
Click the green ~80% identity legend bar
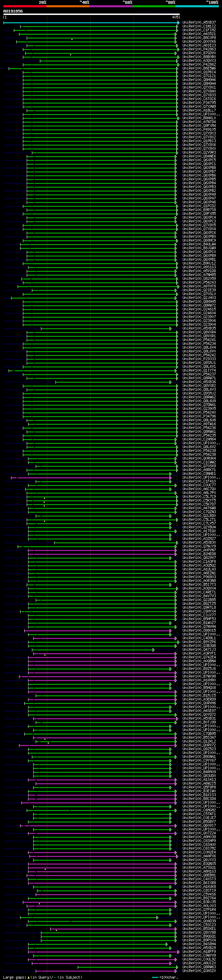click(x=154, y=6)
